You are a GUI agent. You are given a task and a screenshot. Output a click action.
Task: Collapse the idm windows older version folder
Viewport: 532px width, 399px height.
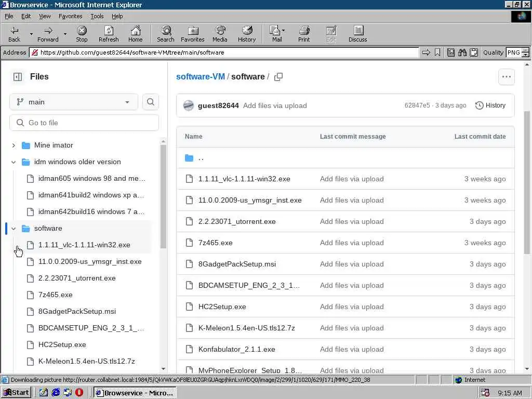pos(14,162)
